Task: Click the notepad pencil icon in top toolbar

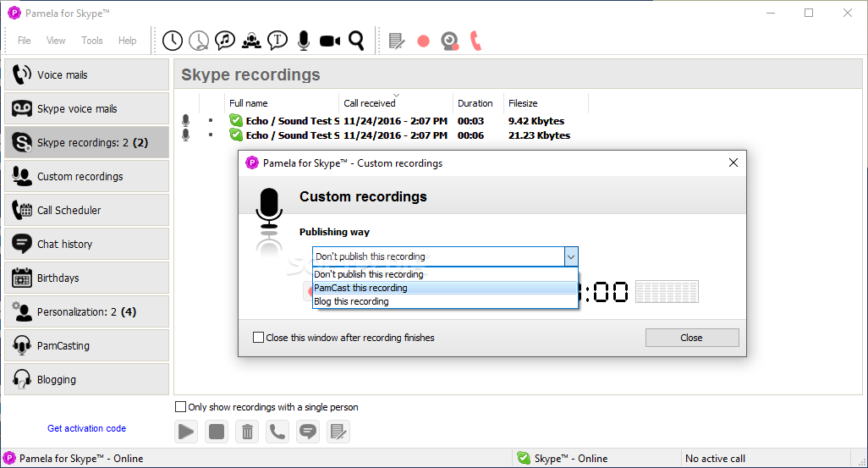Action: click(x=397, y=41)
